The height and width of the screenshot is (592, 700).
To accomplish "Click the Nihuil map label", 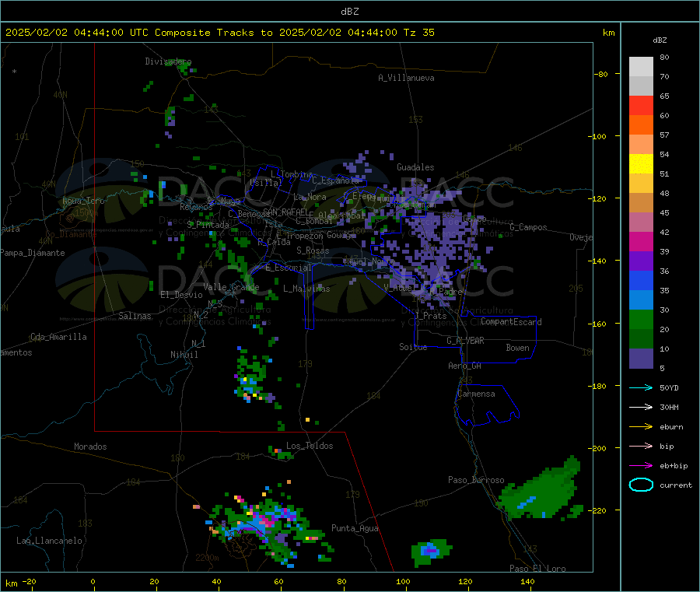I will coord(184,355).
